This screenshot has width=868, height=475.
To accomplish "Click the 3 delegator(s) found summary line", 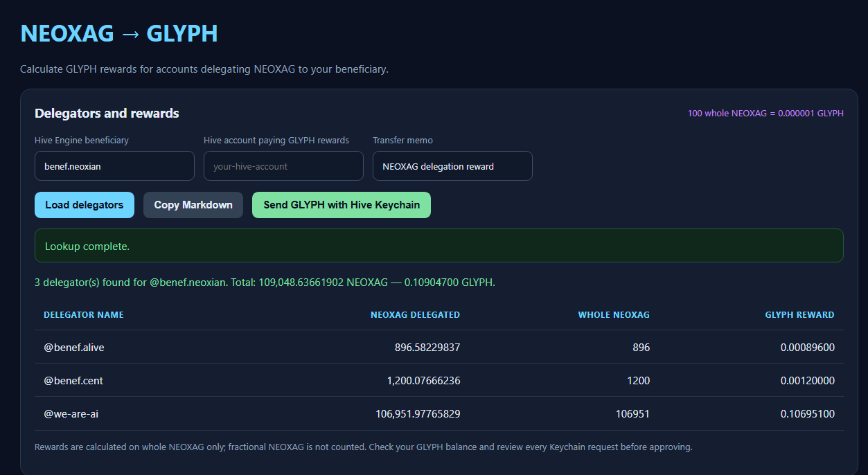I will point(265,283).
